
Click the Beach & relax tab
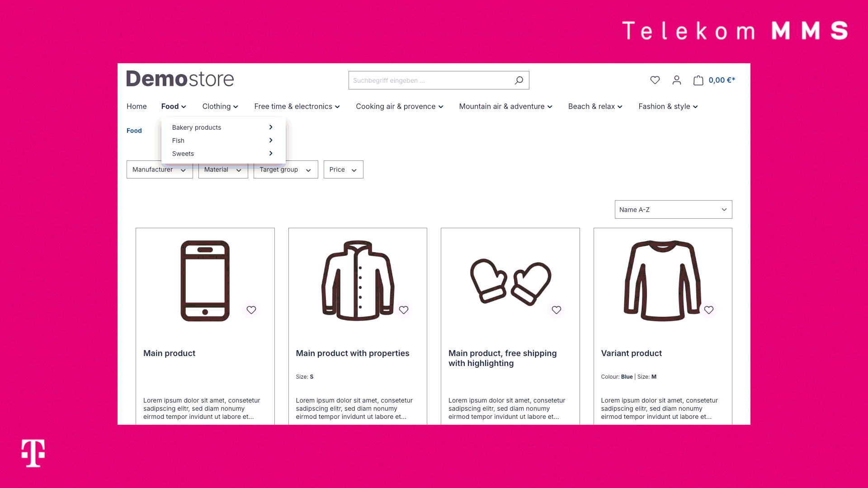pyautogui.click(x=595, y=106)
